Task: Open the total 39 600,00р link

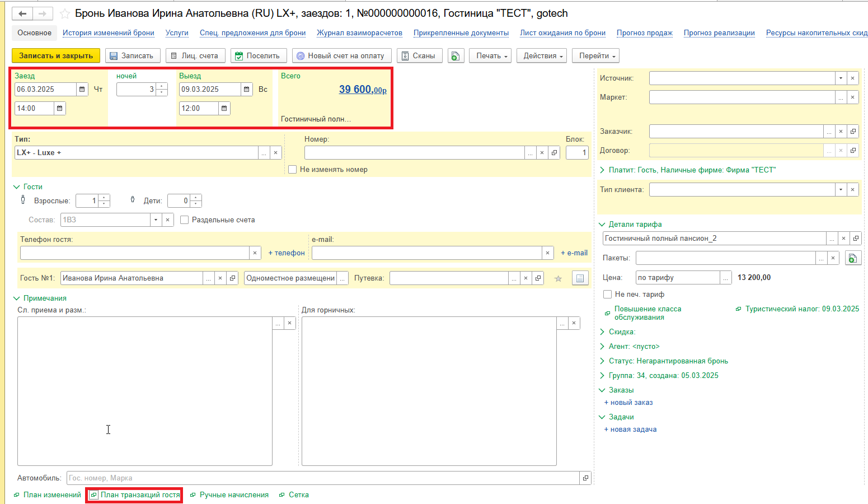Action: coord(363,90)
